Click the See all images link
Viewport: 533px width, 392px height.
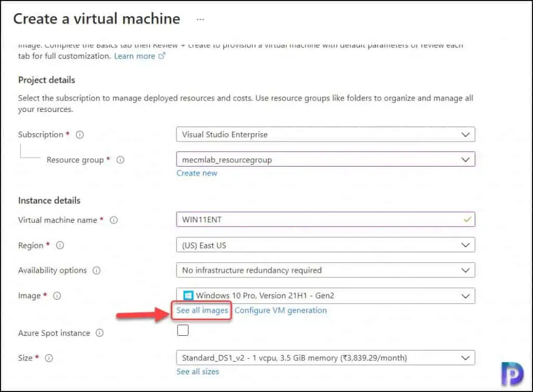click(202, 310)
